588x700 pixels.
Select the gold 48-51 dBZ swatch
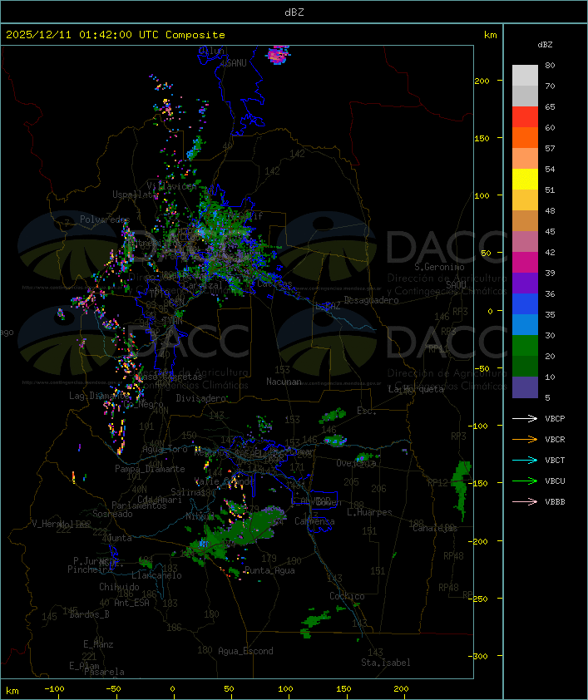click(525, 200)
